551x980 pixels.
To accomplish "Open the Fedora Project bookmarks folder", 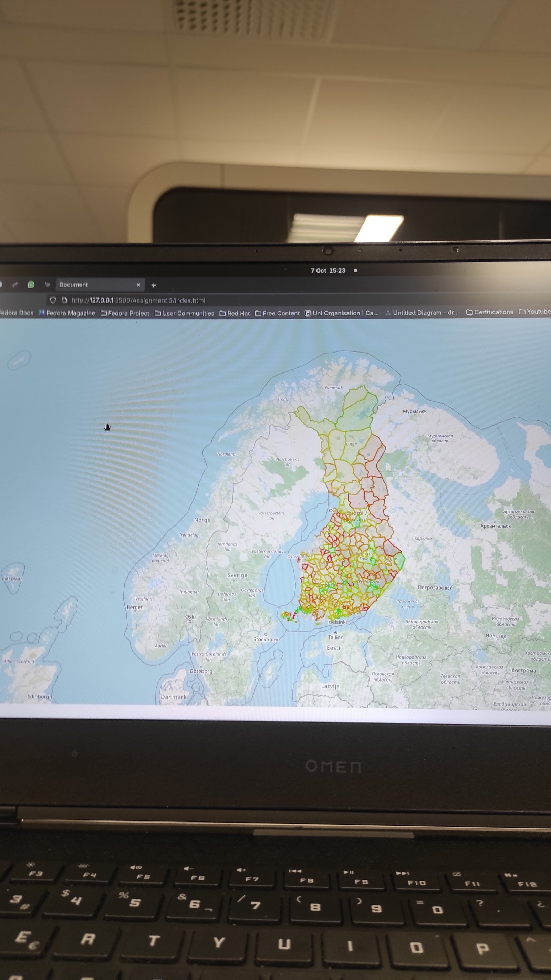I will (x=125, y=313).
